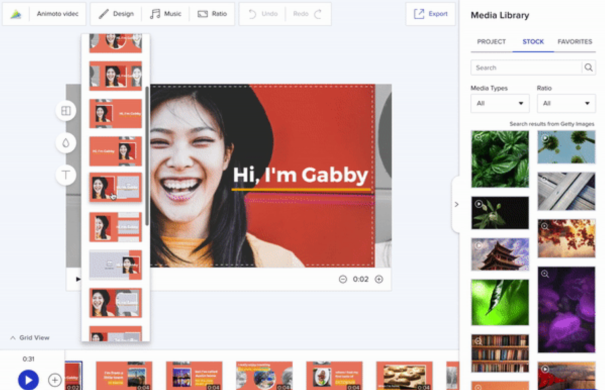Choose the three-photo layout thumbnail
The width and height of the screenshot is (605, 390).
coord(115,76)
